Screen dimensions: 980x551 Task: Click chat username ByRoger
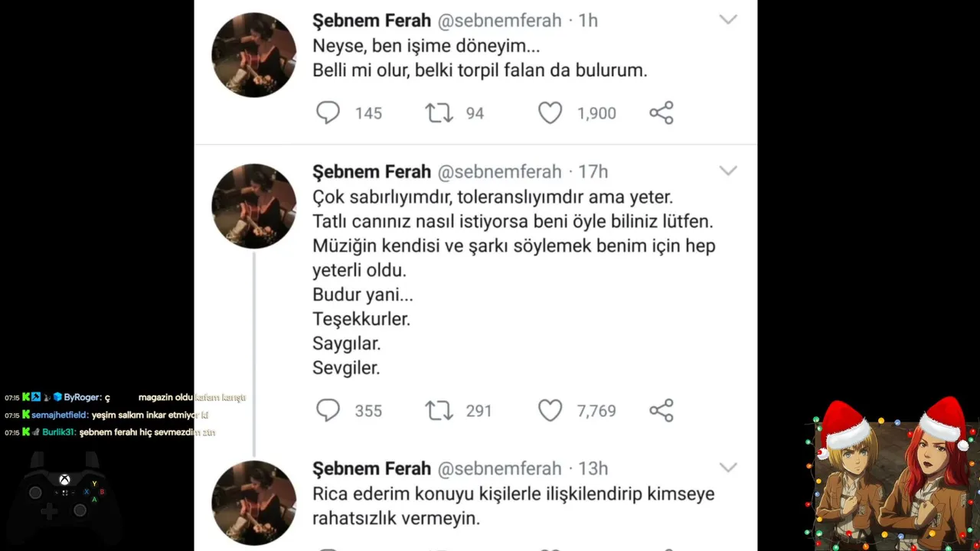click(x=82, y=398)
